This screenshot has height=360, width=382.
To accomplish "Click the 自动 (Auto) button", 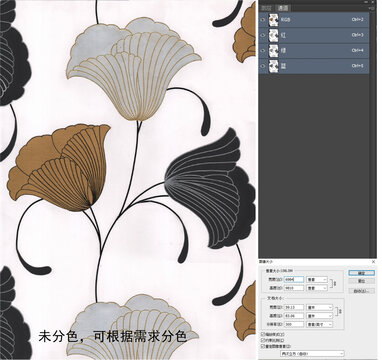I will coord(362,291).
